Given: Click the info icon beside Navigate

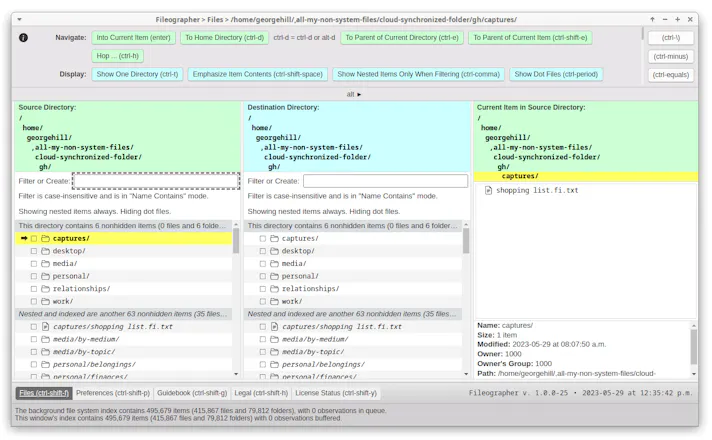Looking at the screenshot, I should coord(23,38).
